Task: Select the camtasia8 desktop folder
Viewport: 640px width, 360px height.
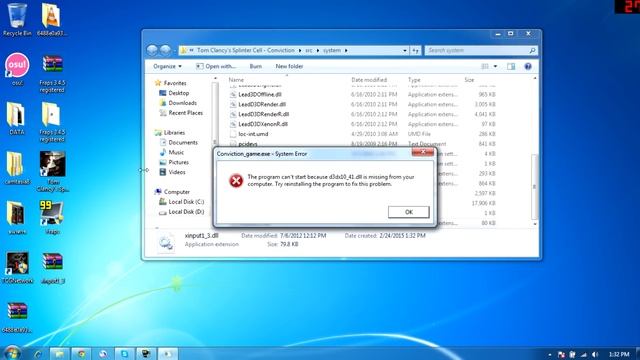Action: click(16, 168)
